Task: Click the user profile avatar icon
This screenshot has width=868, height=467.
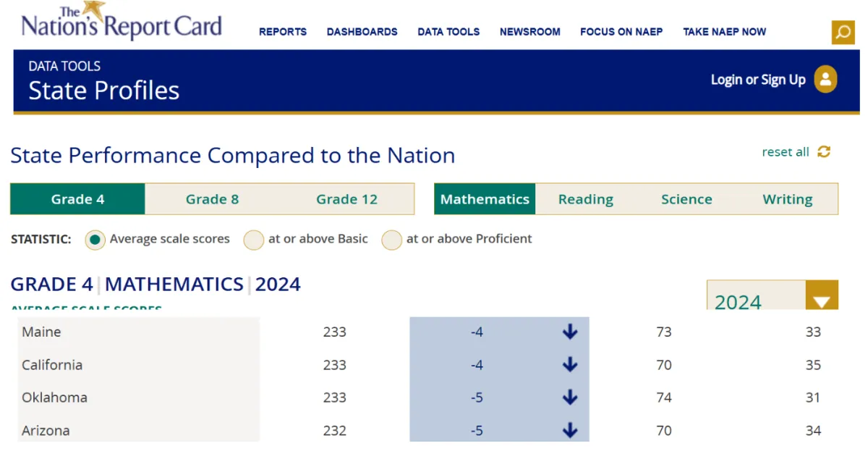Action: (825, 80)
